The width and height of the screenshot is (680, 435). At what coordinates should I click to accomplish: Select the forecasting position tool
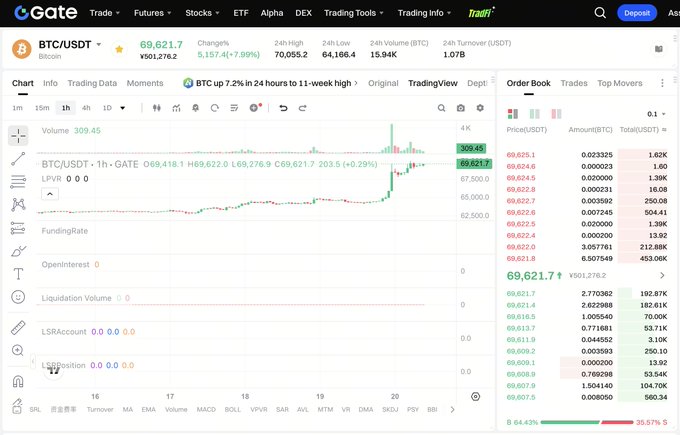pos(18,228)
